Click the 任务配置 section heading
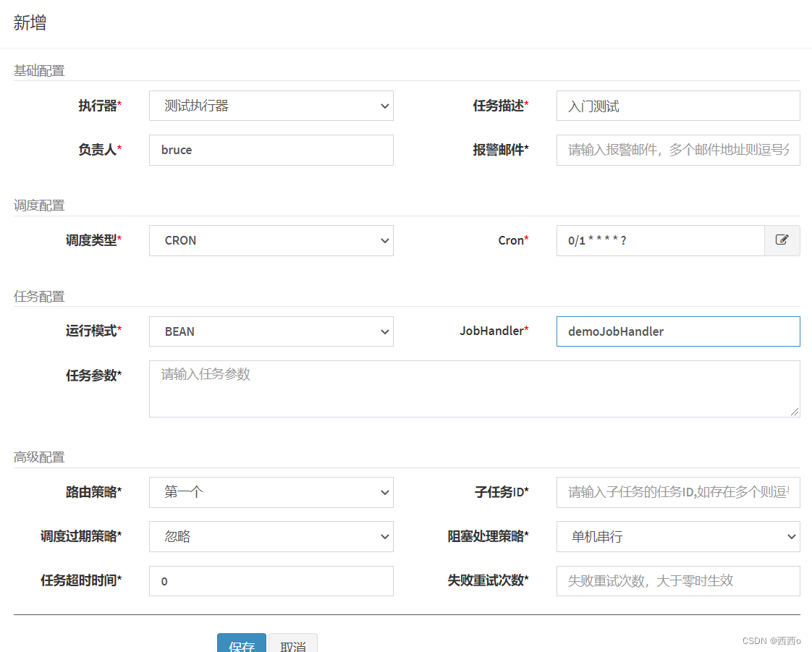Screen dimensions: 812x652 39,297
